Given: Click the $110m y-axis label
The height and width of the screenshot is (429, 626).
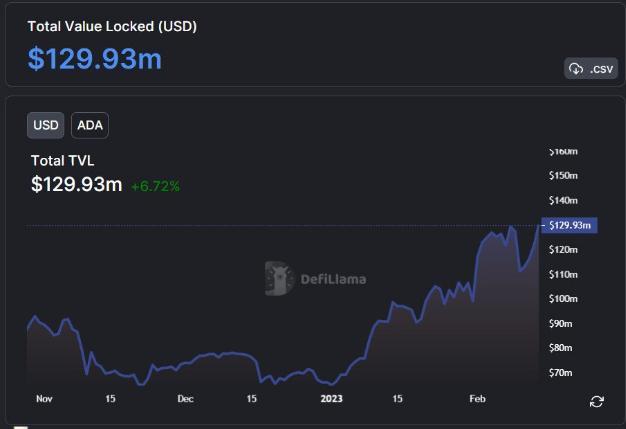Looking at the screenshot, I should (x=563, y=275).
